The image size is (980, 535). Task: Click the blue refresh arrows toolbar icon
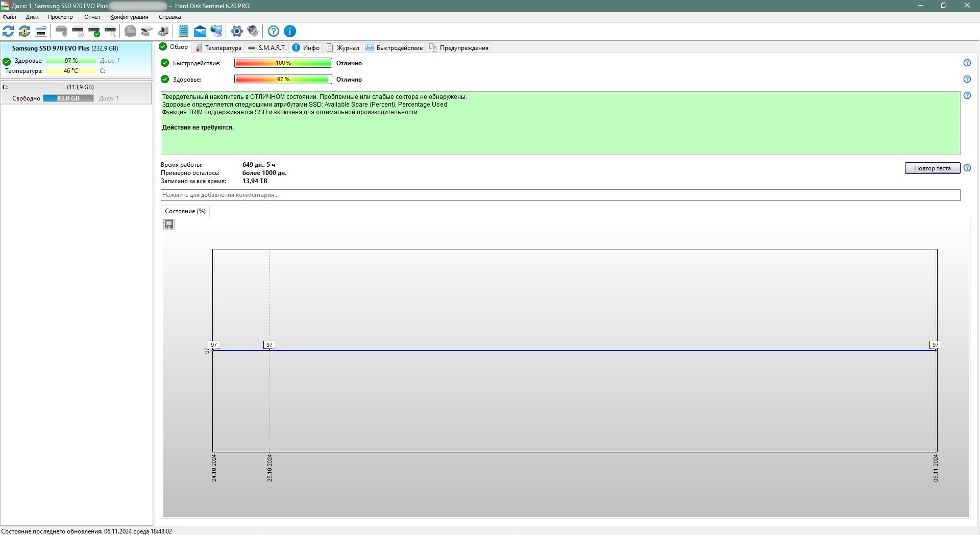pyautogui.click(x=8, y=31)
